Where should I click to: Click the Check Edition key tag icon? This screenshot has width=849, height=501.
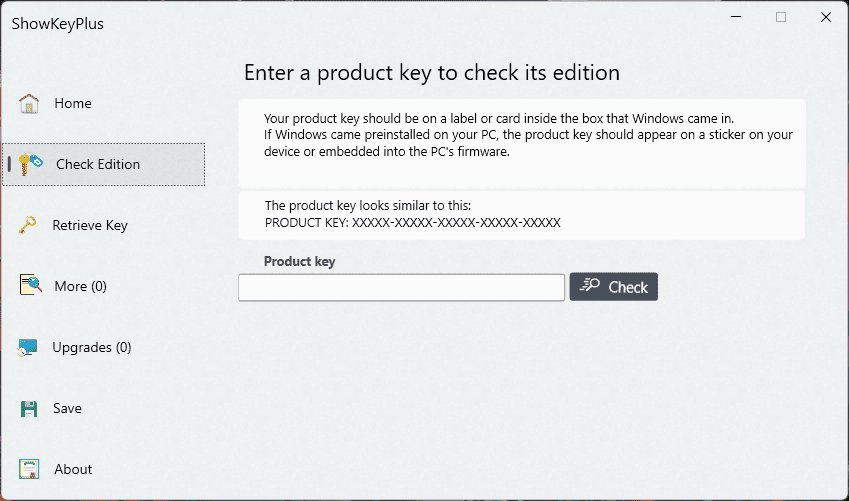click(30, 164)
